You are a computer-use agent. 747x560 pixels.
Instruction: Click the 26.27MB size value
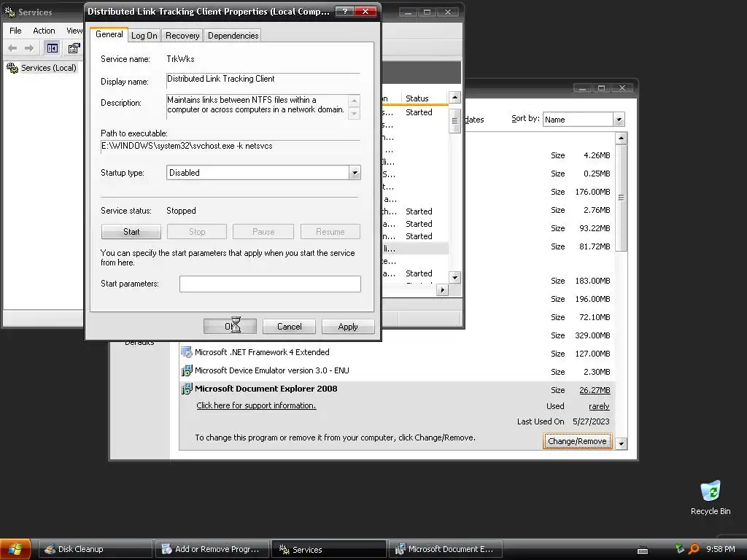click(x=595, y=390)
